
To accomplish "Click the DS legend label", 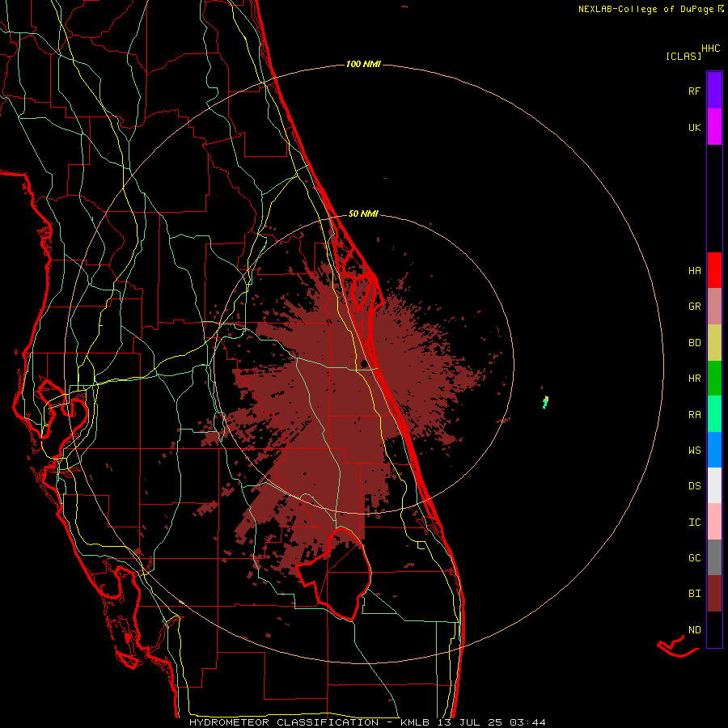I will [694, 486].
